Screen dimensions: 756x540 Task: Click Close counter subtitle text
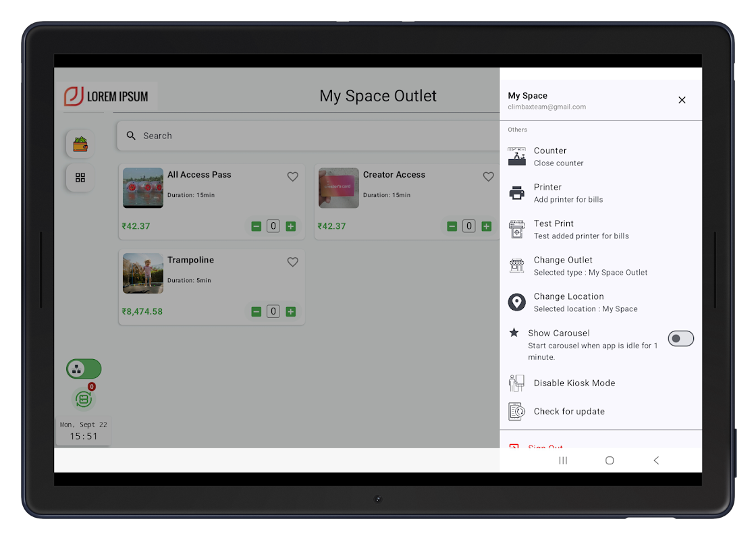click(558, 163)
